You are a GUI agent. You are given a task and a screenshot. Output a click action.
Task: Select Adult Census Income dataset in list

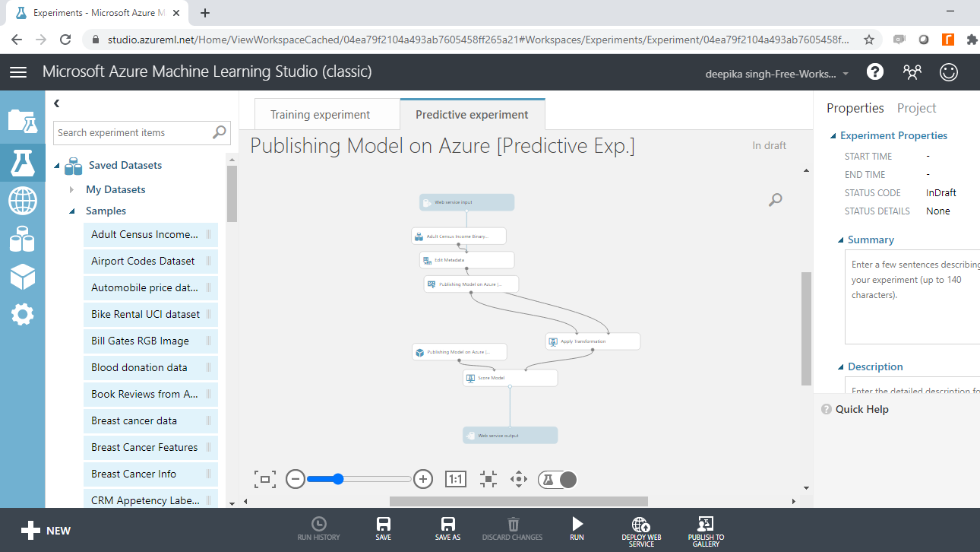(x=151, y=235)
